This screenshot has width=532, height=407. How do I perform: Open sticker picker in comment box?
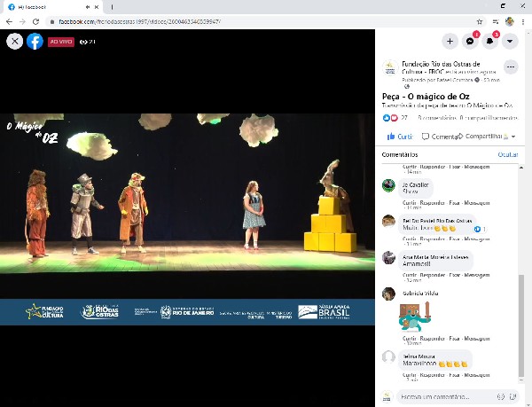pyautogui.click(x=512, y=396)
